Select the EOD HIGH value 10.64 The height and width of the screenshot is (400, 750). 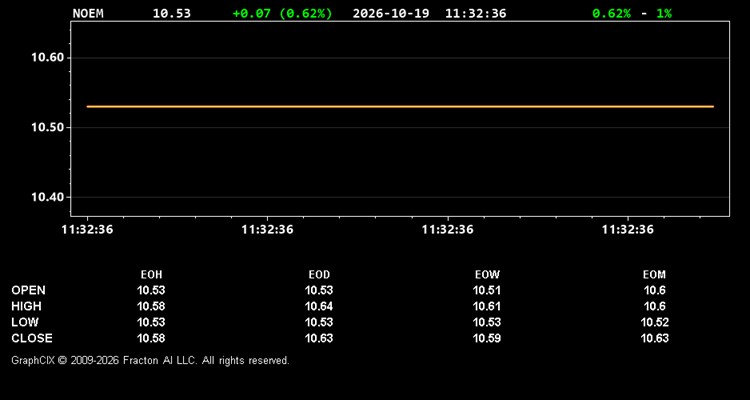pos(319,306)
